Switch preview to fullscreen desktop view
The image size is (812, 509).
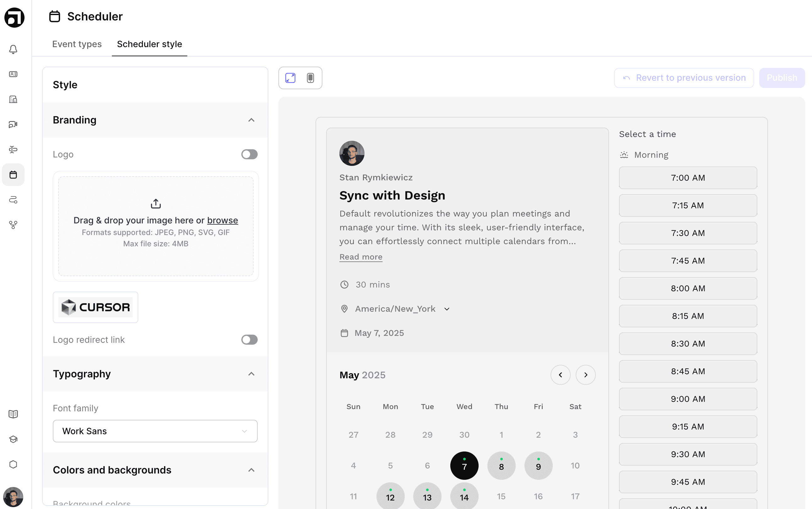click(290, 78)
